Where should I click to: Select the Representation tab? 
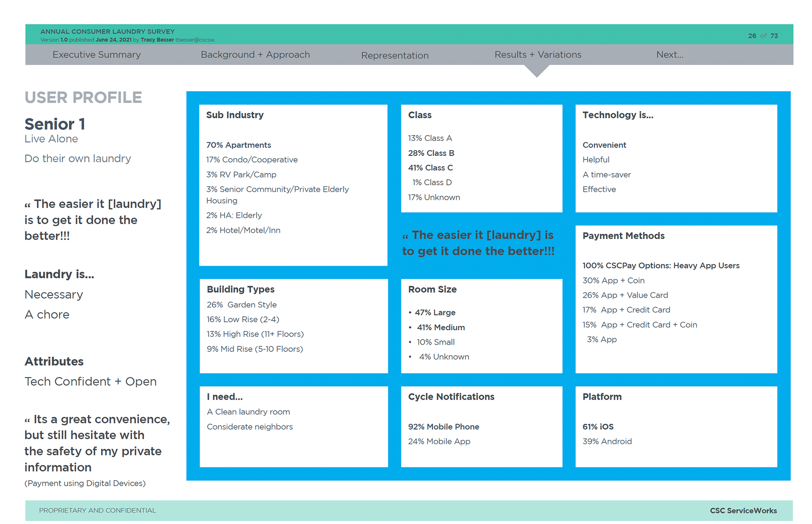pos(395,55)
